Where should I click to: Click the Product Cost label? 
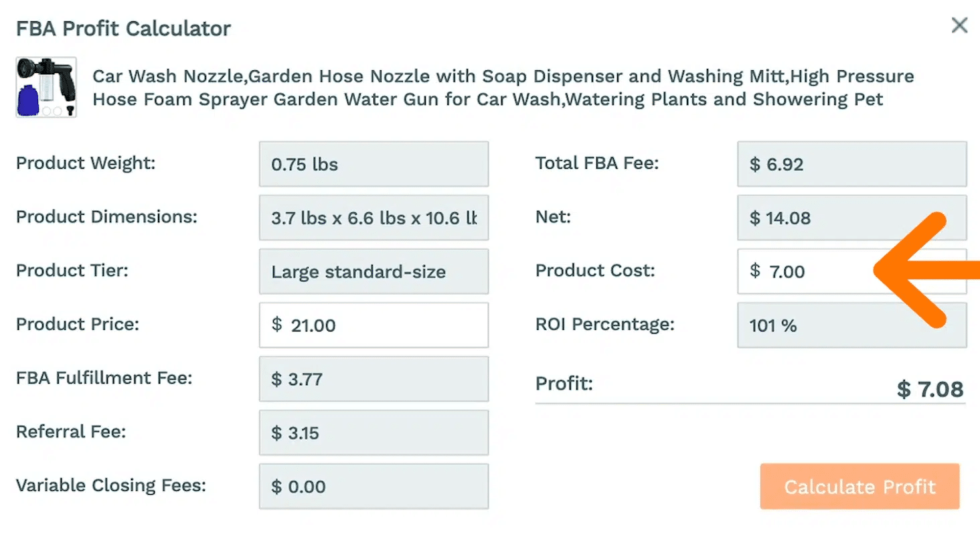coord(595,271)
